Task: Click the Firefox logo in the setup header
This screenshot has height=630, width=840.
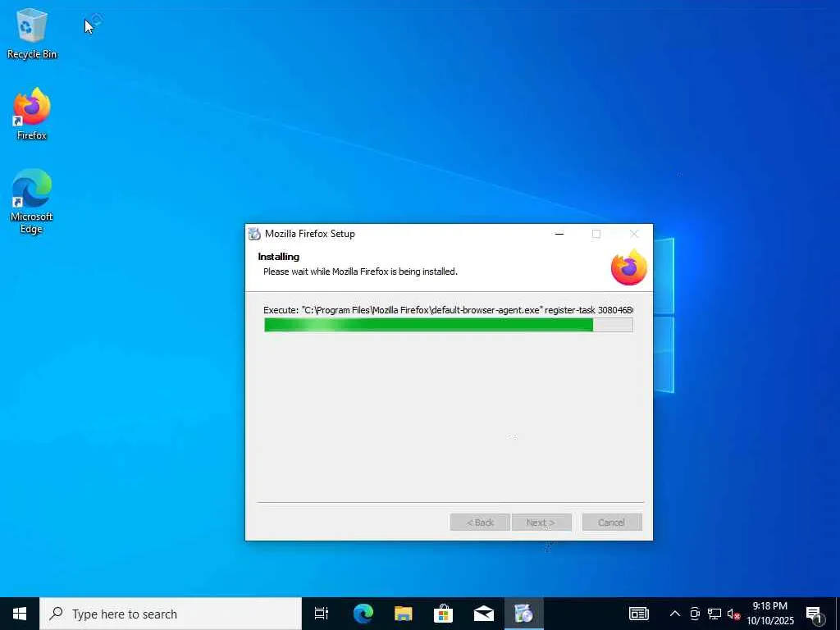Action: tap(629, 267)
